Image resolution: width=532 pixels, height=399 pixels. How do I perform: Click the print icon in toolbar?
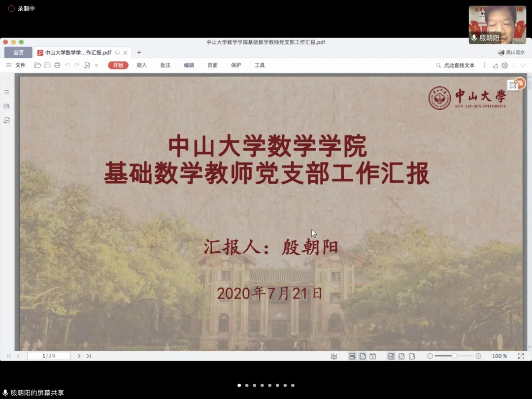57,65
